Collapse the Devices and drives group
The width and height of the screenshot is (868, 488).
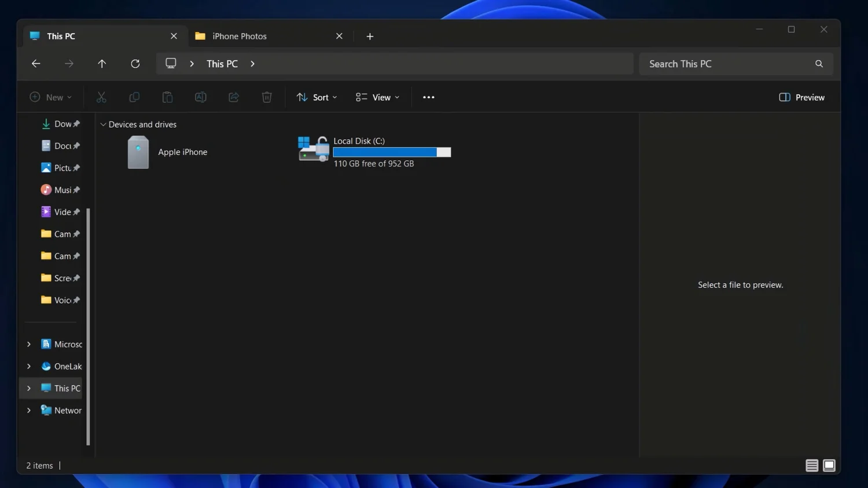pyautogui.click(x=103, y=124)
